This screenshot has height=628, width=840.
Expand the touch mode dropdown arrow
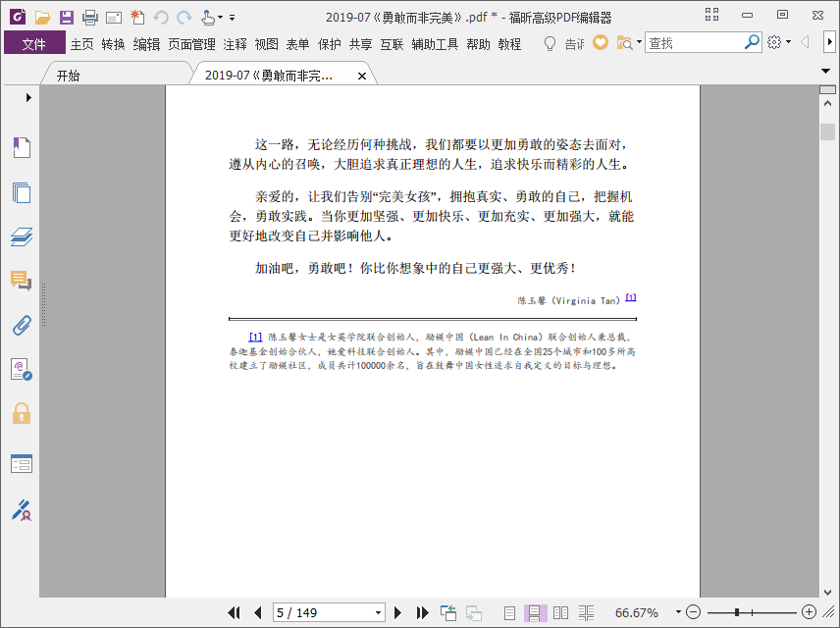coord(220,18)
